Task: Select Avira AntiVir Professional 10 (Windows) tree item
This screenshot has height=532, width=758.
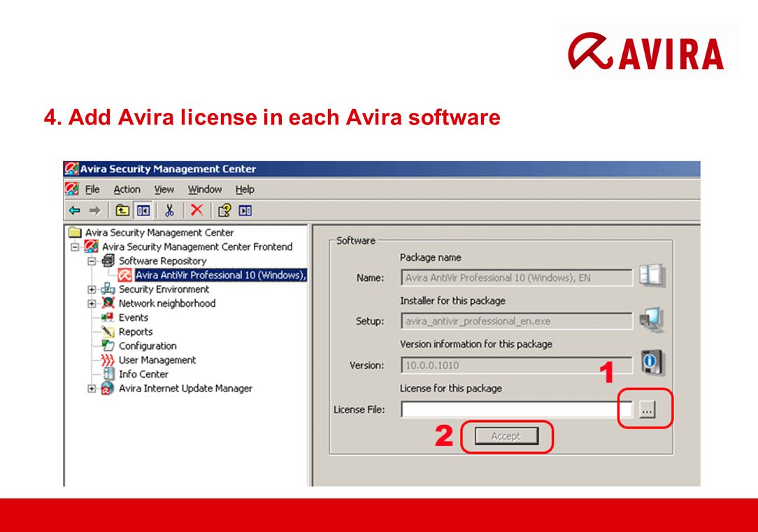Action: click(220, 275)
